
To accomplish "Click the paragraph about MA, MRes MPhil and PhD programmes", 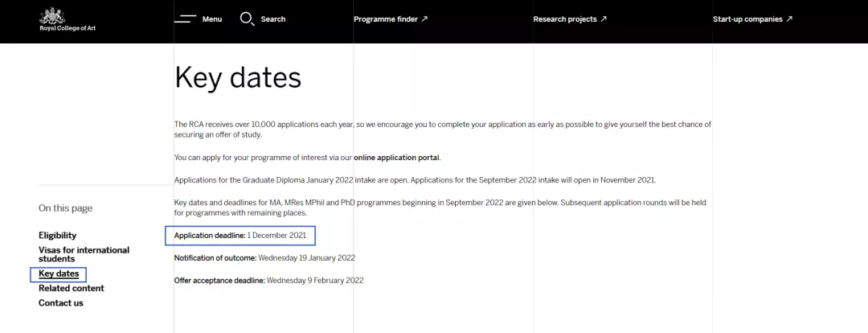I will pos(440,208).
